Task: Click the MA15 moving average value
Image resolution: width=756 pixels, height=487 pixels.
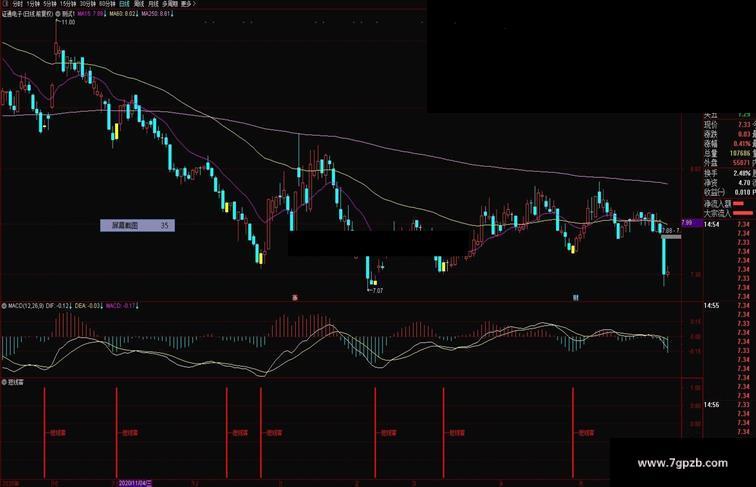Action: click(x=90, y=14)
